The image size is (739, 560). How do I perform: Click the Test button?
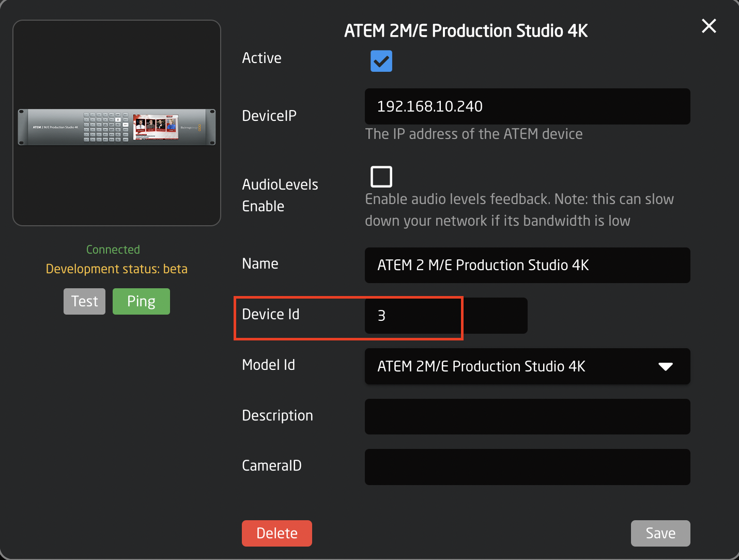pos(84,301)
